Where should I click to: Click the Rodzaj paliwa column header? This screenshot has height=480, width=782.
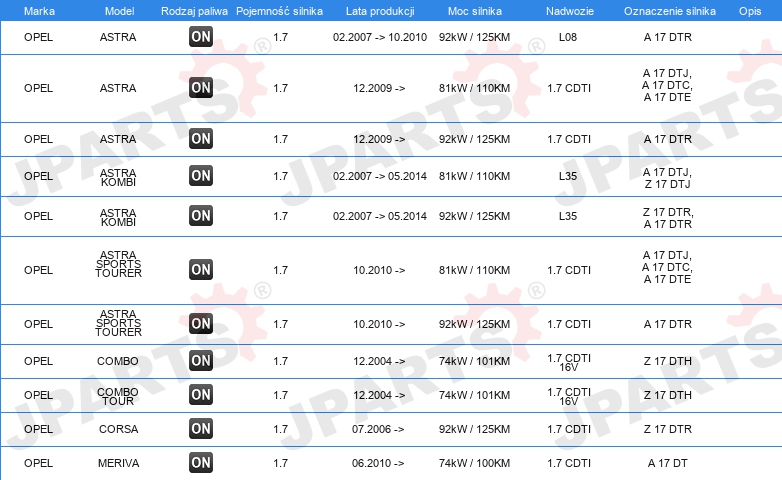[x=194, y=11]
